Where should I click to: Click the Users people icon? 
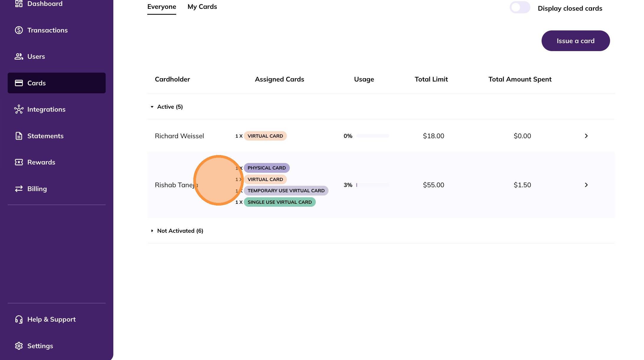[x=19, y=56]
